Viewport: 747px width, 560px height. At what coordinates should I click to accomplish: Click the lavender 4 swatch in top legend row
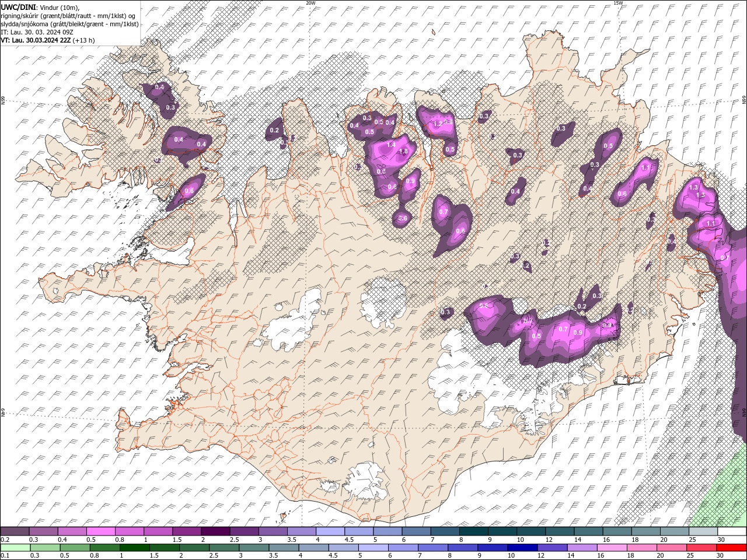(330, 531)
